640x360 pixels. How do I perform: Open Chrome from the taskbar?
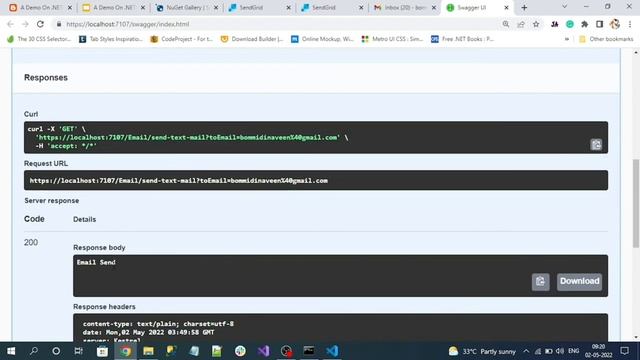[125, 351]
